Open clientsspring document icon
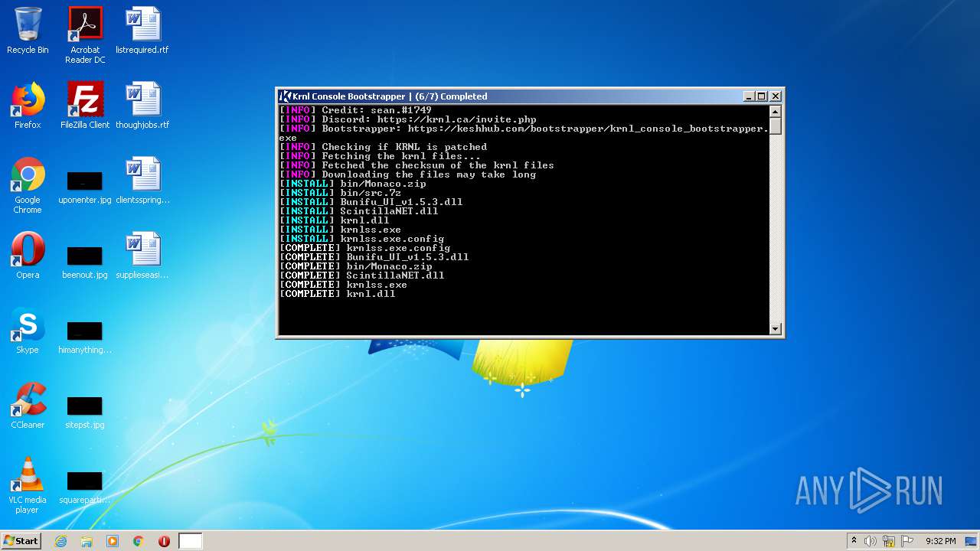Image resolution: width=980 pixels, height=551 pixels. (142, 181)
